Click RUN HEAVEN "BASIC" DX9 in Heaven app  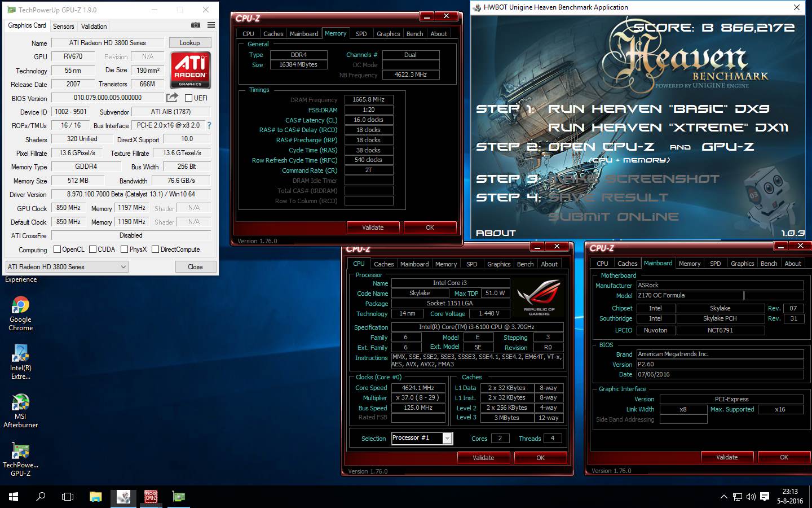[659, 109]
